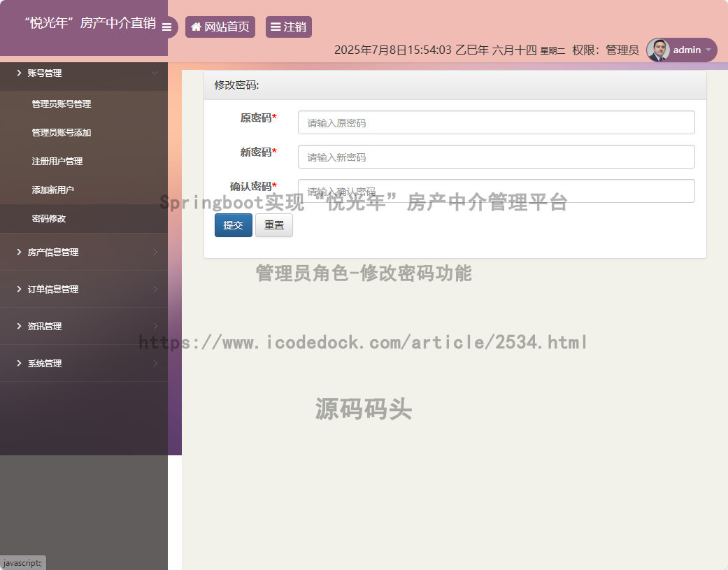Click the admin username label
The image size is (728, 570).
[687, 50]
